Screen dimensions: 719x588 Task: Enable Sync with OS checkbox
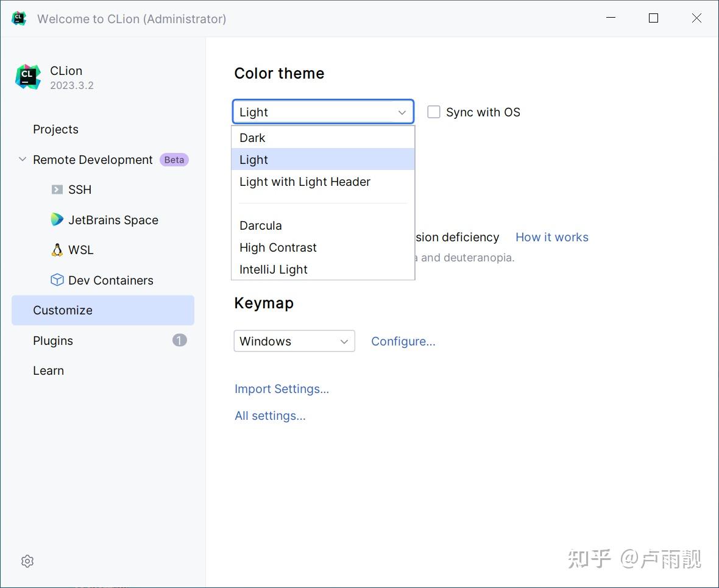click(434, 112)
